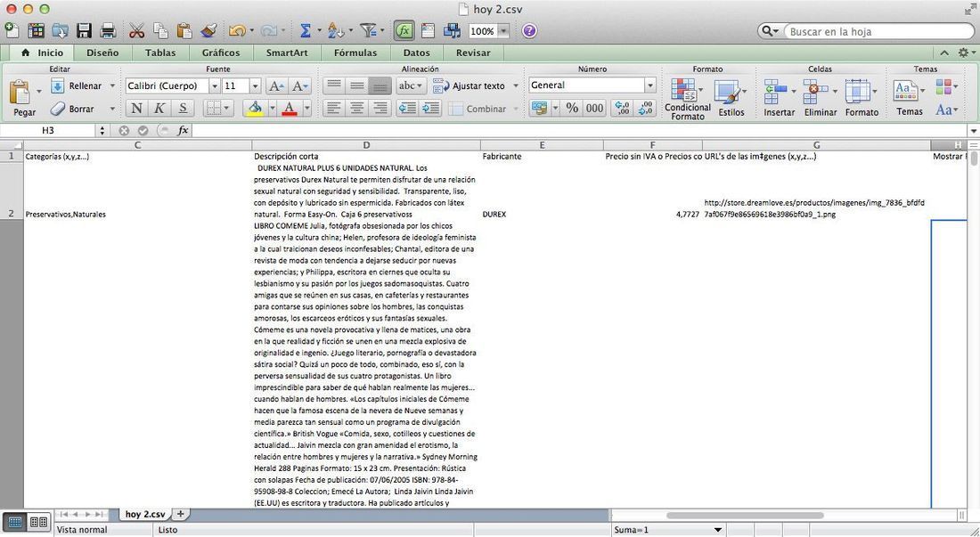
Task: Activate the Format Painter brush
Action: (208, 30)
